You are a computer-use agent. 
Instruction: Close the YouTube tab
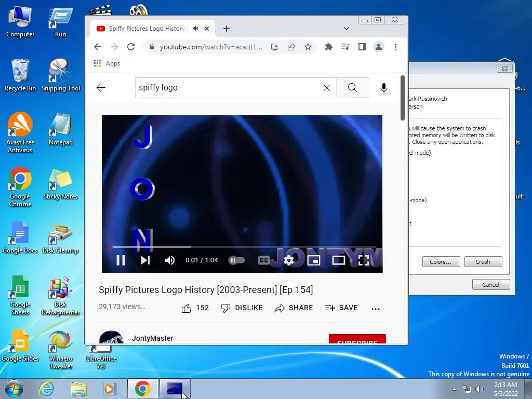[x=207, y=29]
